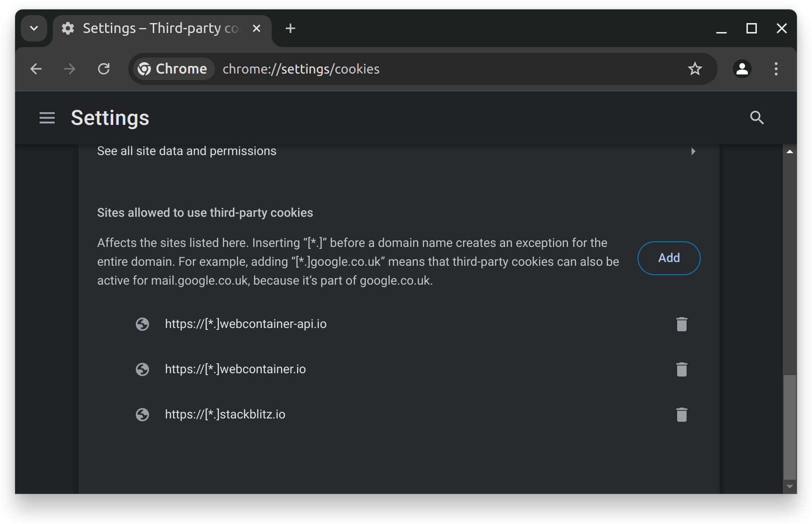Click the scrollbar down arrow

[x=790, y=487]
